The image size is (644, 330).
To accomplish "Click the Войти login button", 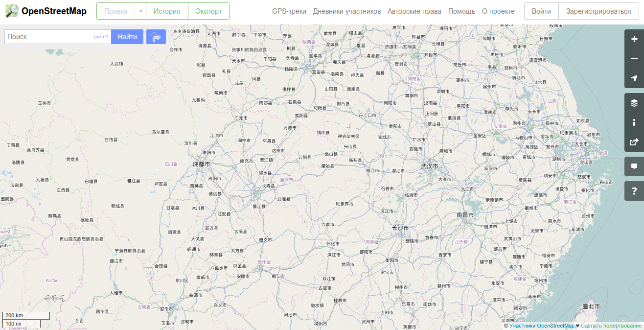I will 541,11.
